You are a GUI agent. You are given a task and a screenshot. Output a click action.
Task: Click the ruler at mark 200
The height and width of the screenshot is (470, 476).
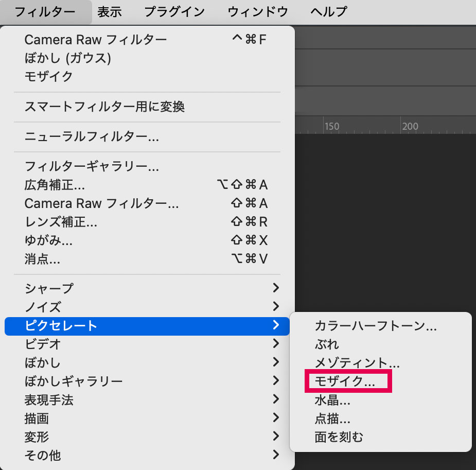[x=410, y=126]
